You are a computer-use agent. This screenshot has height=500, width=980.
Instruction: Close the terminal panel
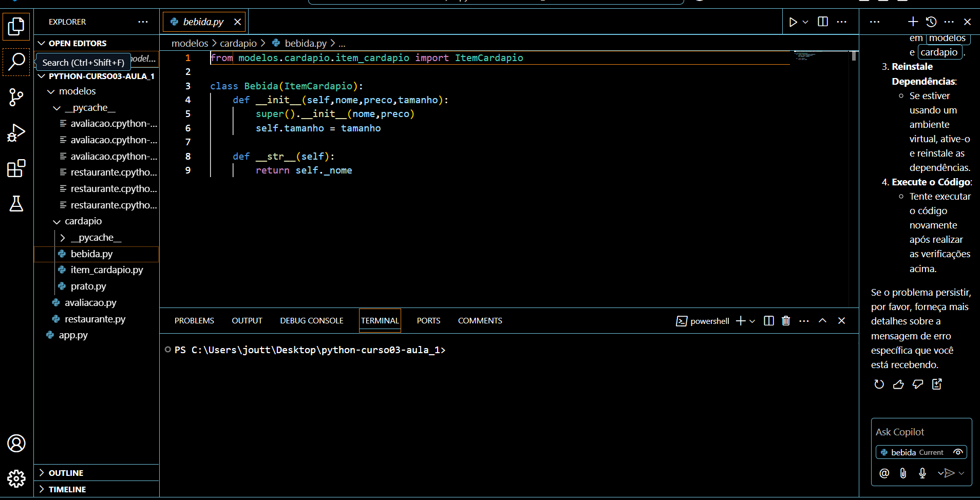coord(841,321)
